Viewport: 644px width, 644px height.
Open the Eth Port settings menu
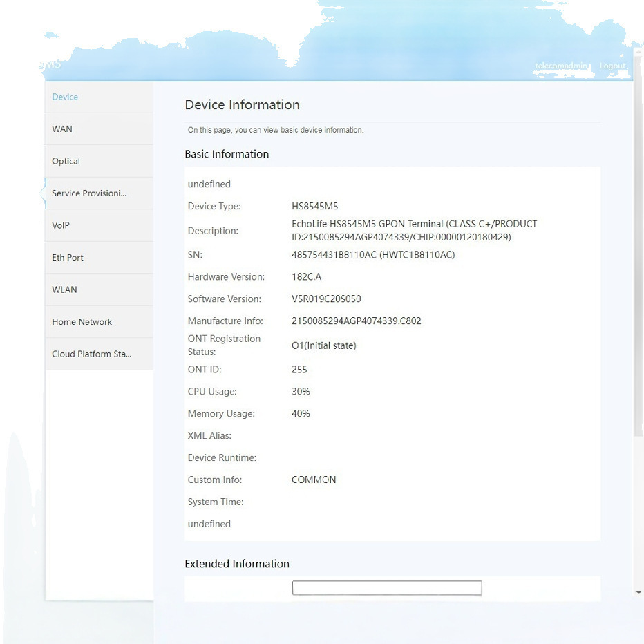coord(68,258)
